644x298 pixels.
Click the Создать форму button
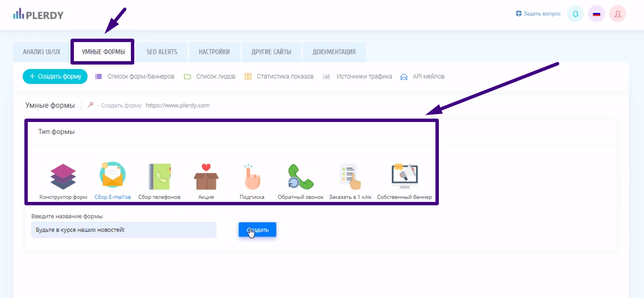pyautogui.click(x=55, y=76)
